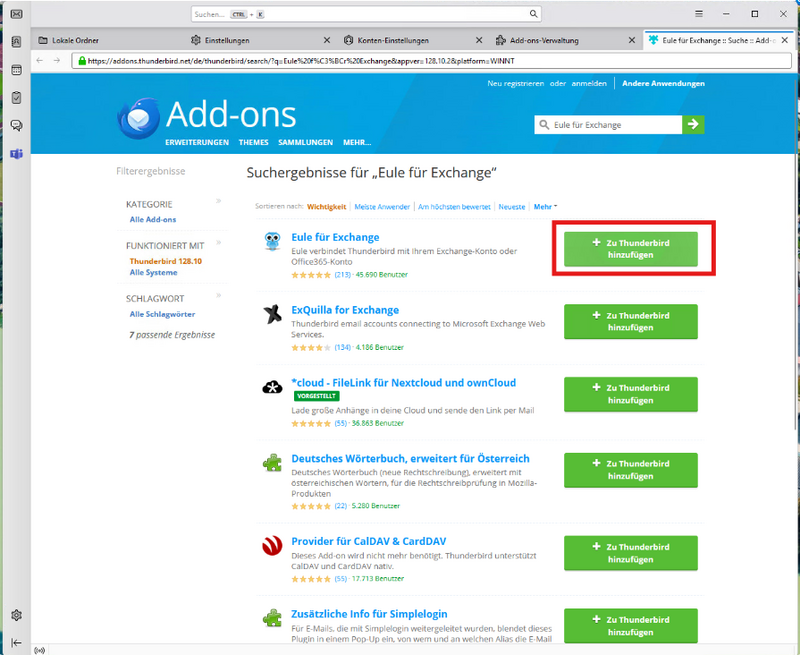The image size is (800, 655).
Task: Switch to the Einstellungen tab
Action: coord(227,40)
